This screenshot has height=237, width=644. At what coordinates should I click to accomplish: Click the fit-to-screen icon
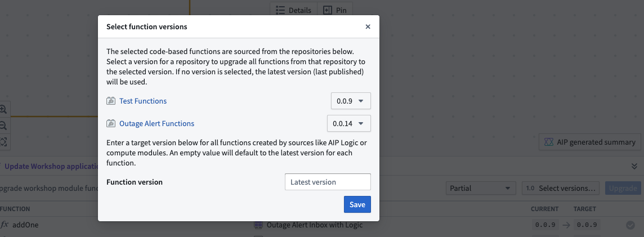(x=3, y=141)
